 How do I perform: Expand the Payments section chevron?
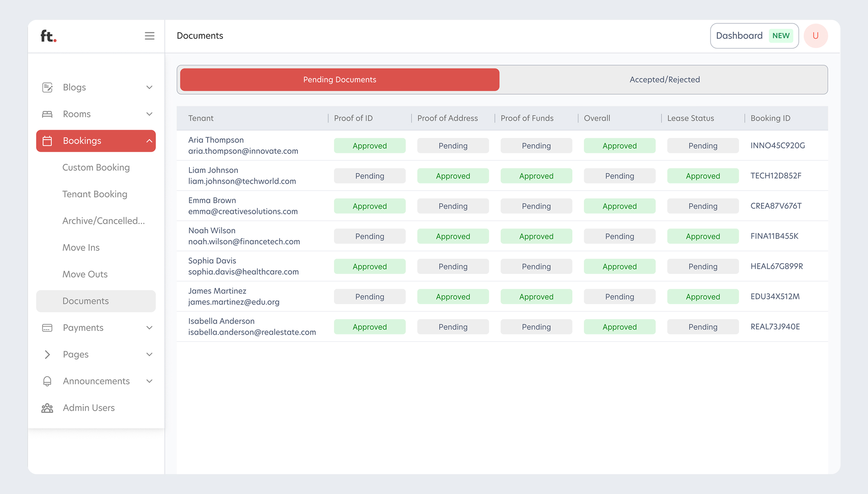(x=149, y=328)
